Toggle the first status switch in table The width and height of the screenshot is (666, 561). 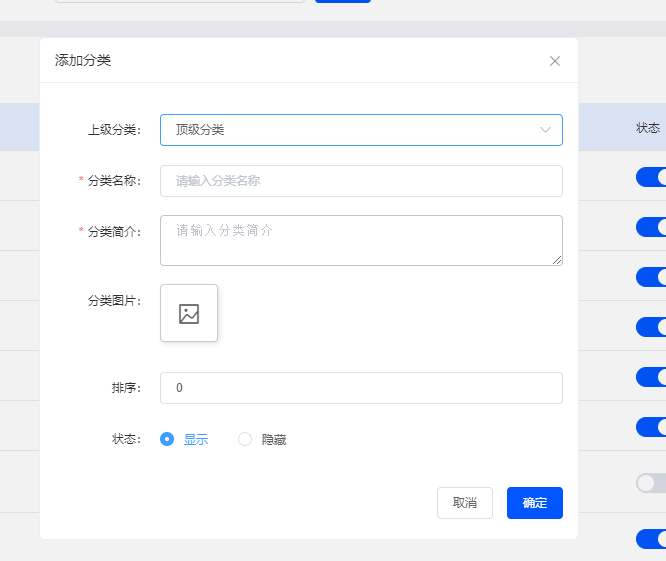651,177
